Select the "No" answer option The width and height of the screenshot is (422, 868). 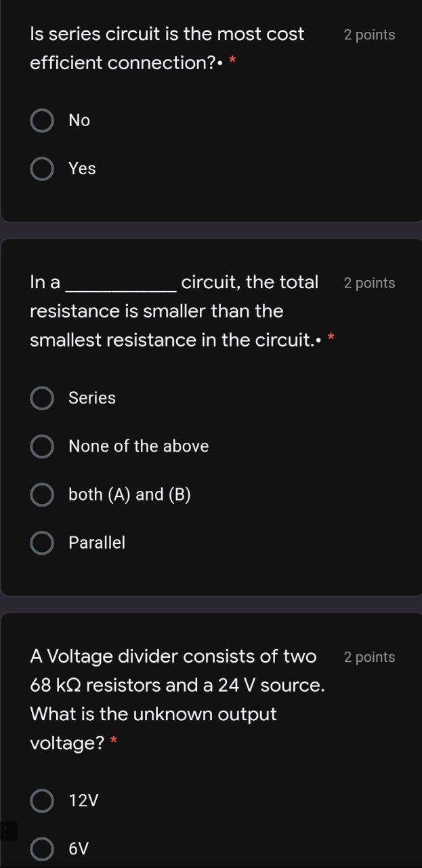pyautogui.click(x=41, y=120)
